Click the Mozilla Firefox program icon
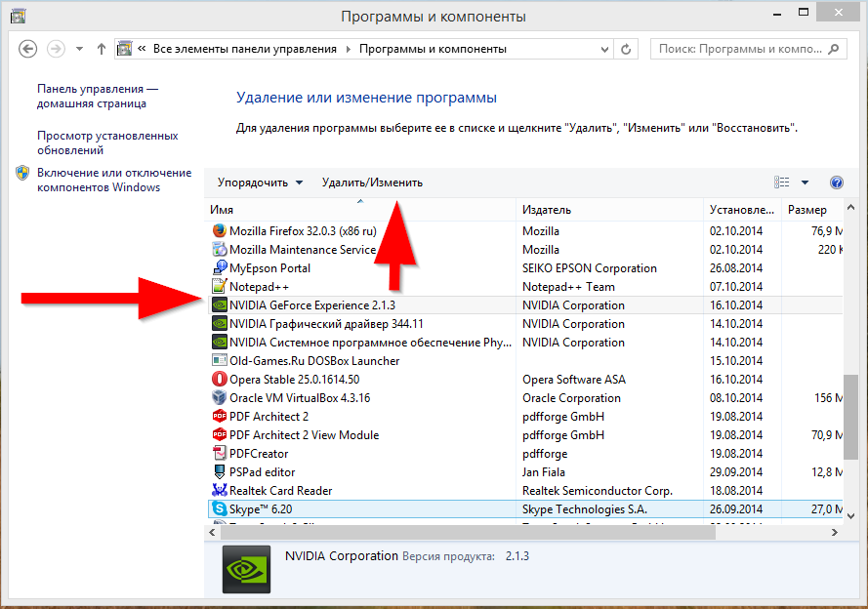This screenshot has height=609, width=868. (220, 230)
